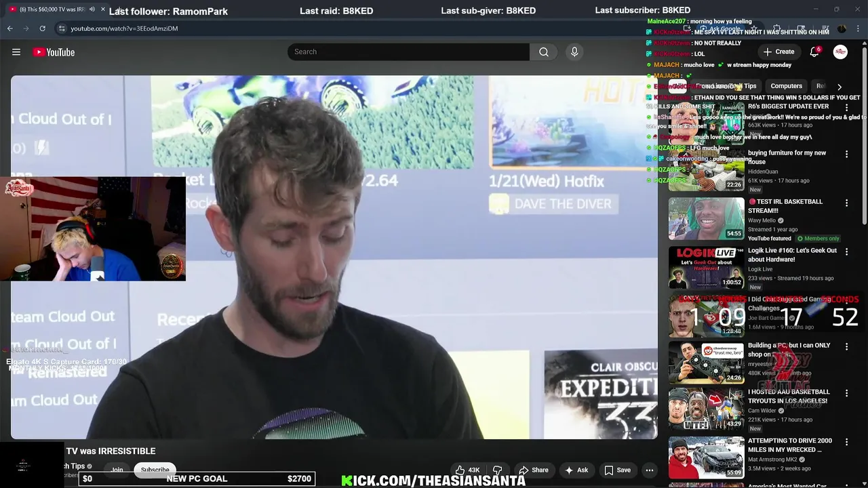Reload the page with refresh icon

[x=42, y=28]
